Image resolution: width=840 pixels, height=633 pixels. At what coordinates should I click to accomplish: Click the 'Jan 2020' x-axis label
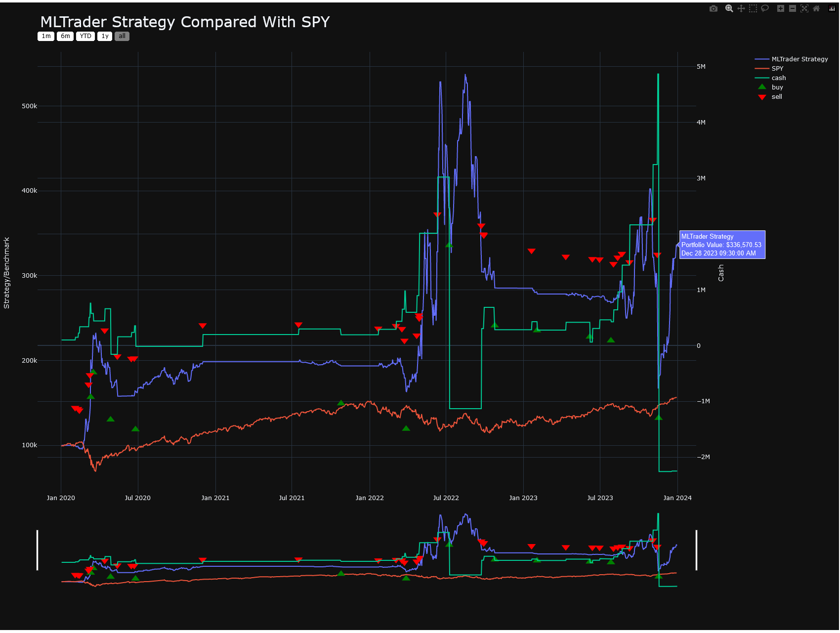[x=61, y=498]
